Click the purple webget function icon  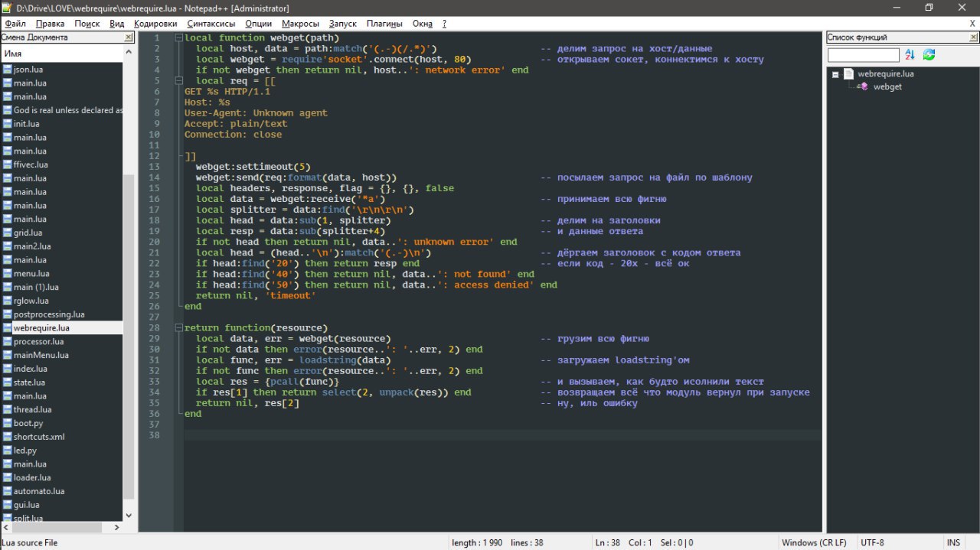point(864,87)
